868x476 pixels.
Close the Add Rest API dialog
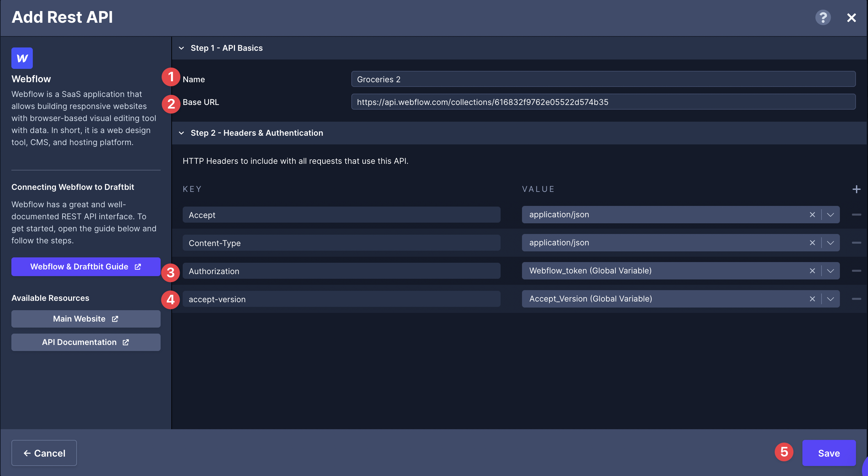coord(852,18)
